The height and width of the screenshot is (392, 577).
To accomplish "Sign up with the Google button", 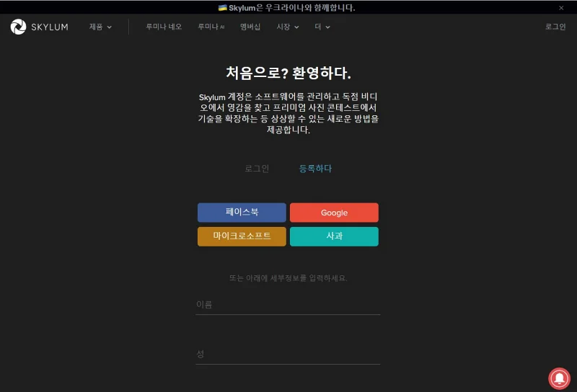I will 334,213.
